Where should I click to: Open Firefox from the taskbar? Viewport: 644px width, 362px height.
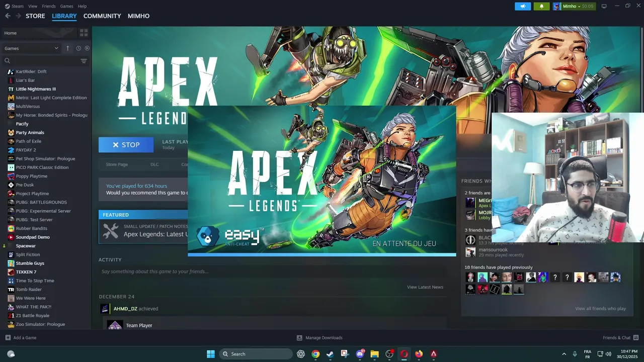[x=419, y=354]
